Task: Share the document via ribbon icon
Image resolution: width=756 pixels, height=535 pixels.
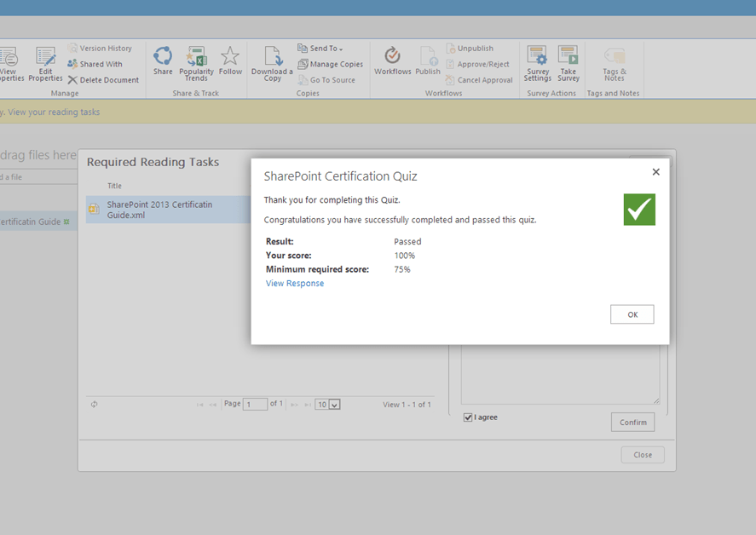Action: tap(163, 60)
